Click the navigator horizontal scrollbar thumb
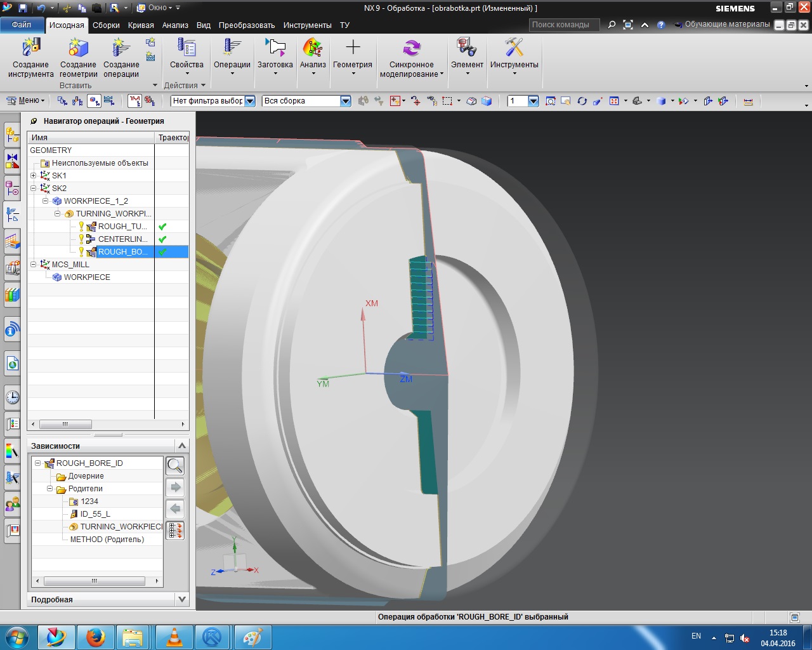The width and height of the screenshot is (812, 650). tap(65, 424)
